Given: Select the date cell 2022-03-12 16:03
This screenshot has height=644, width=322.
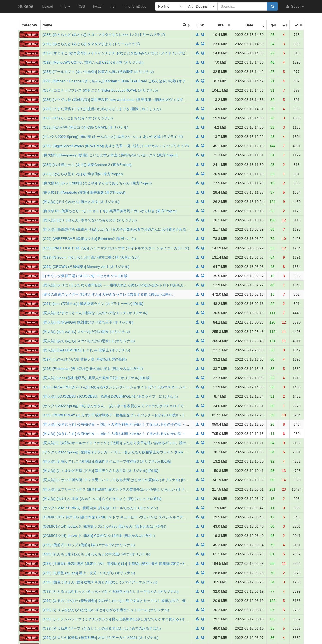Looking at the screenshot, I should click(x=249, y=359).
